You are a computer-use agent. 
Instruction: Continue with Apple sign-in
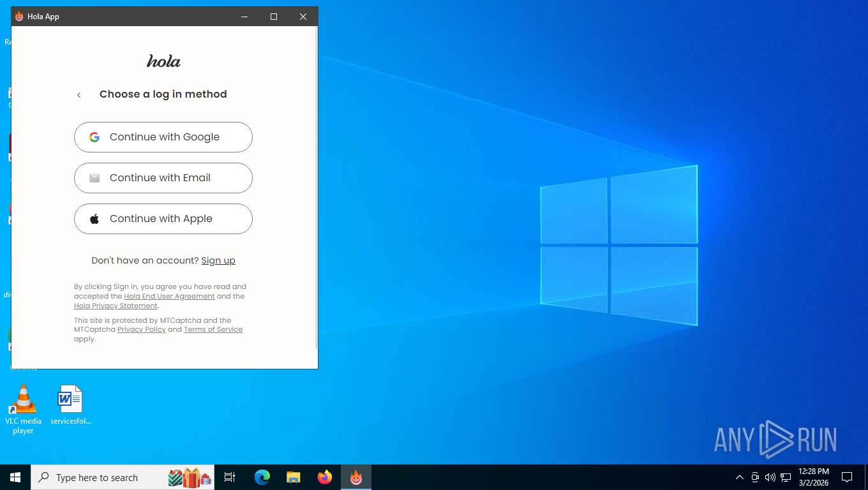click(163, 219)
